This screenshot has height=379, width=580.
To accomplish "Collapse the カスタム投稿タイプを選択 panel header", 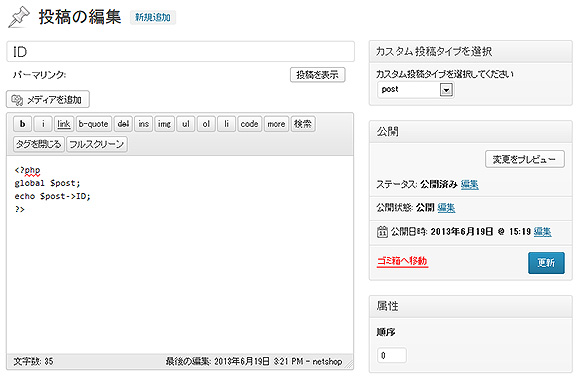I will point(471,52).
